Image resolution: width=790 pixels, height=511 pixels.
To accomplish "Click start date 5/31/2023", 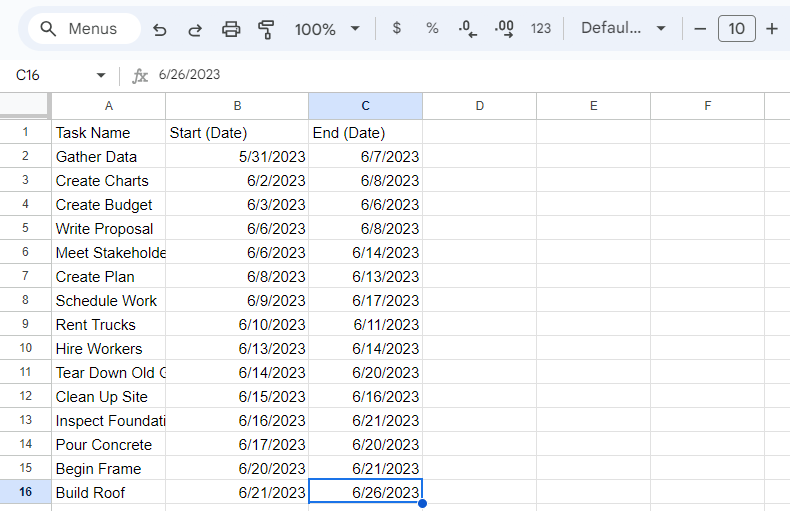I will [x=237, y=156].
